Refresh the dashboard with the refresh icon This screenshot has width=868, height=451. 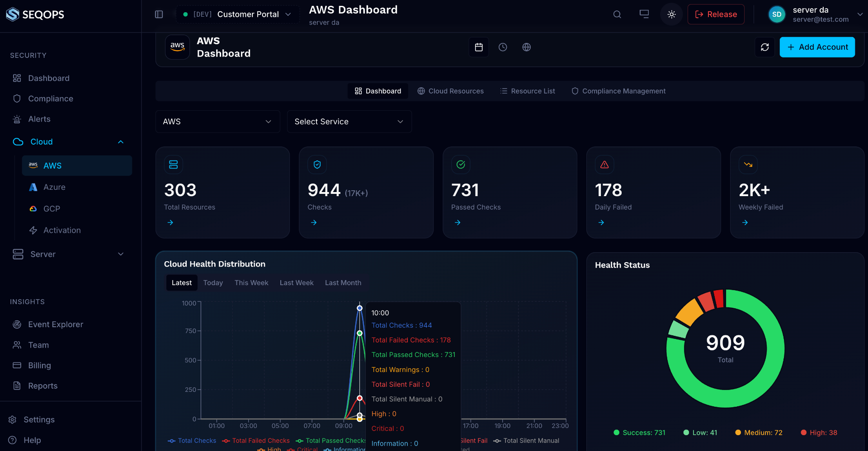[764, 47]
